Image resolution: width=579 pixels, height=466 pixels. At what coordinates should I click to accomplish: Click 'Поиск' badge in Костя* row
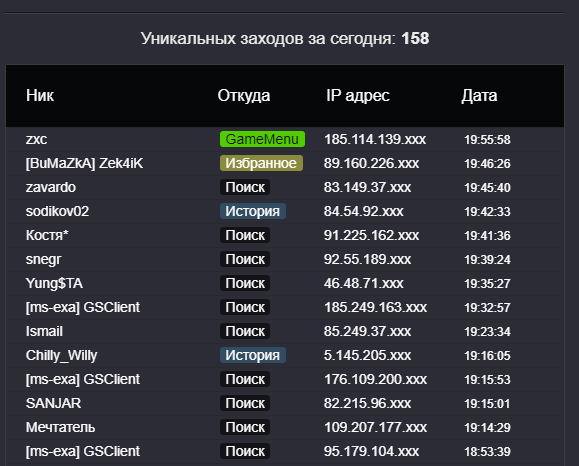245,235
